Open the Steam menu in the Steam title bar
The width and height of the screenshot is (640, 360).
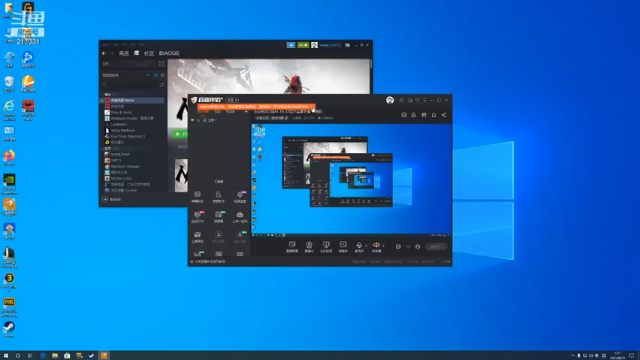pyautogui.click(x=106, y=44)
